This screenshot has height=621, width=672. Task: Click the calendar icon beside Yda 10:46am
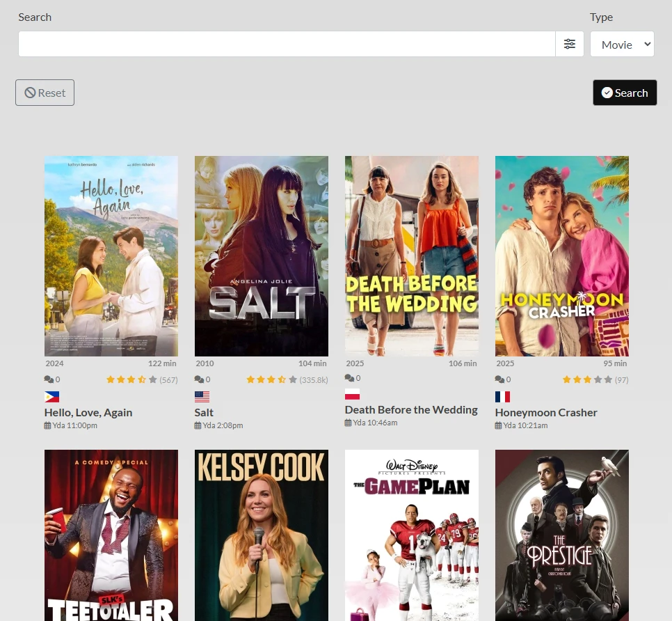[348, 423]
